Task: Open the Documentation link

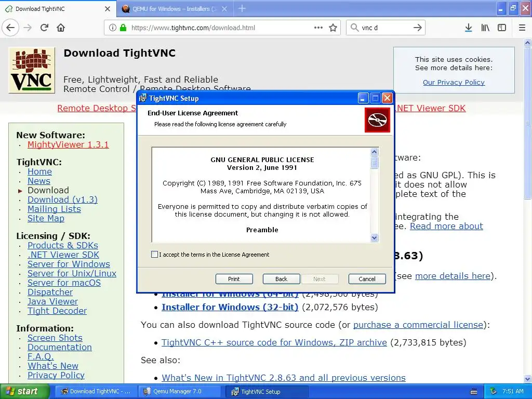Action: pyautogui.click(x=60, y=347)
